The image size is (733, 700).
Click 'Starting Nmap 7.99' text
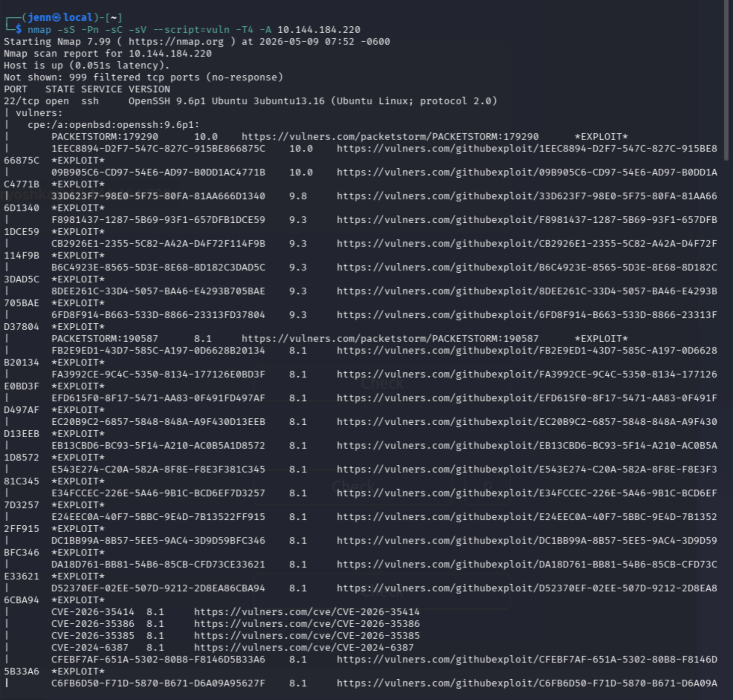[x=57, y=42]
